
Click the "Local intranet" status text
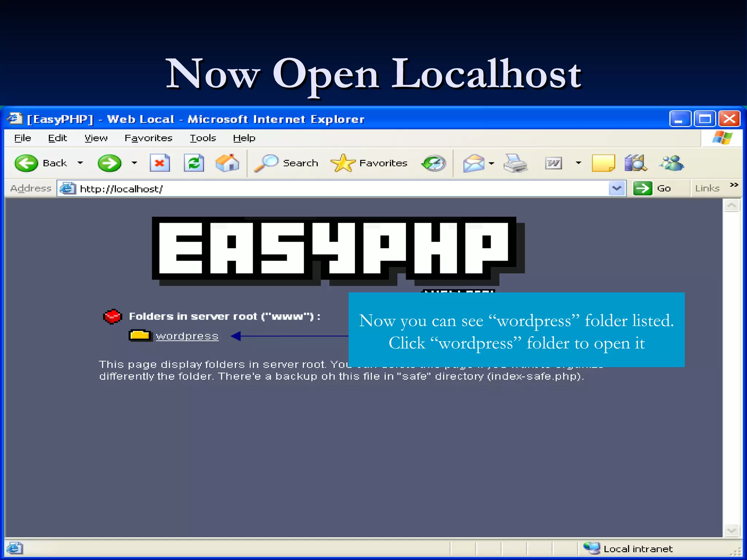click(638, 549)
